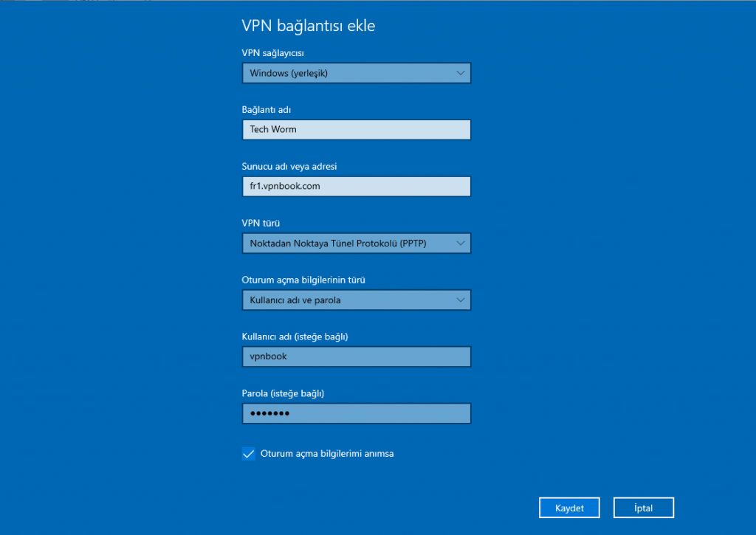Toggle the remember sign-in info checkbox
Image resolution: width=756 pixels, height=535 pixels.
pyautogui.click(x=248, y=453)
